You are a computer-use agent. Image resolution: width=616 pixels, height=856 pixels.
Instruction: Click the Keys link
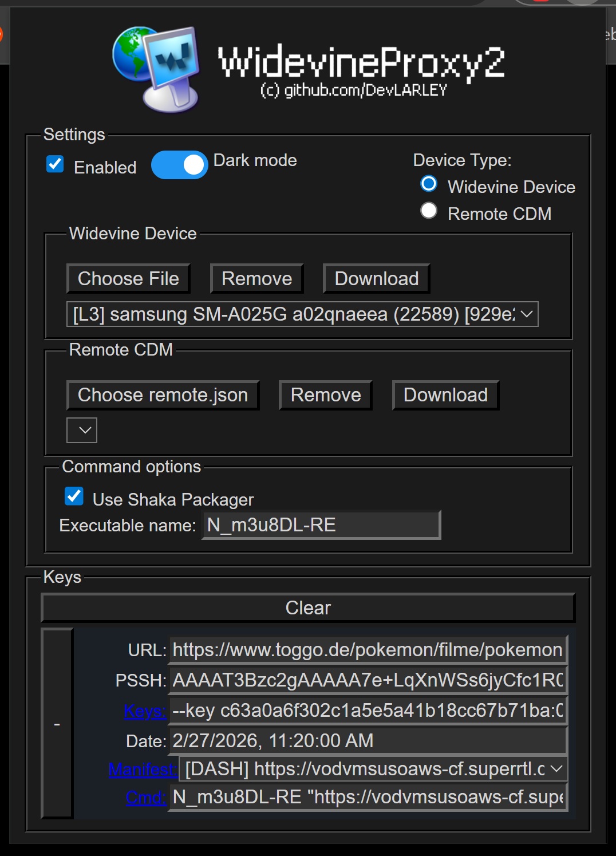(145, 711)
